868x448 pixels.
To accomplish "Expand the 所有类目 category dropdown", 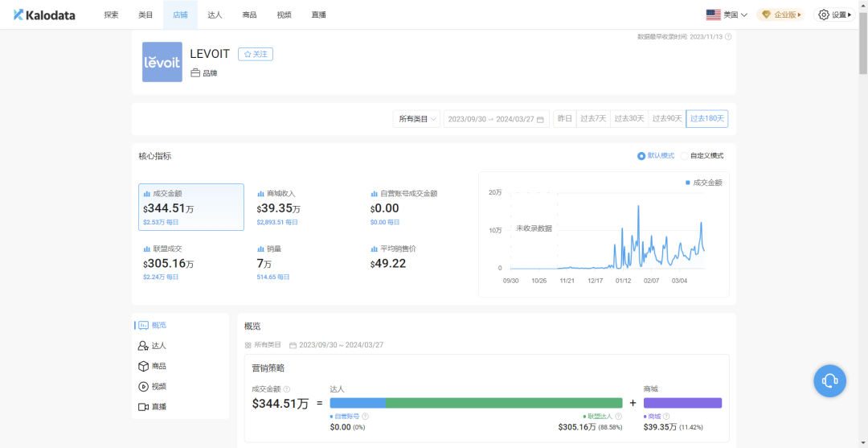I will pyautogui.click(x=416, y=119).
